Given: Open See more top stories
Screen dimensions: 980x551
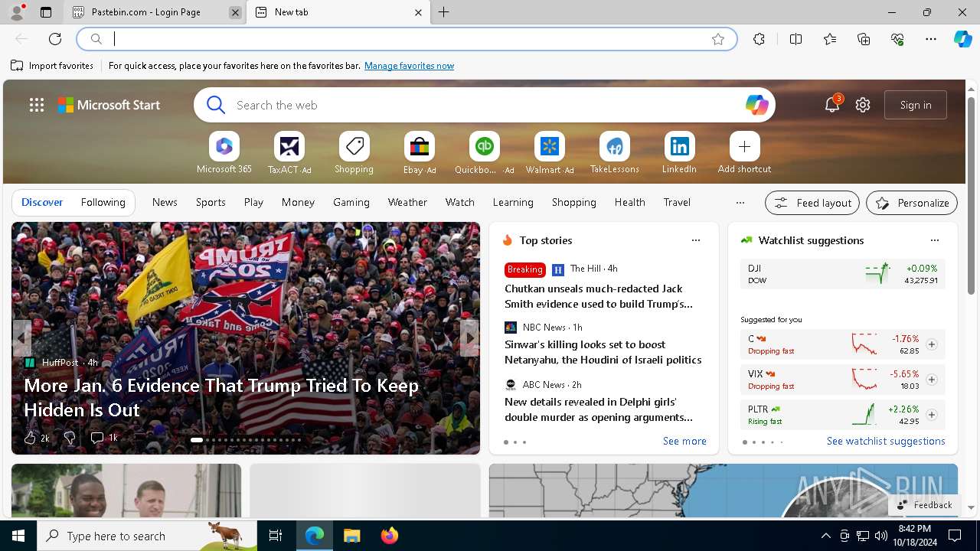Looking at the screenshot, I should point(684,441).
